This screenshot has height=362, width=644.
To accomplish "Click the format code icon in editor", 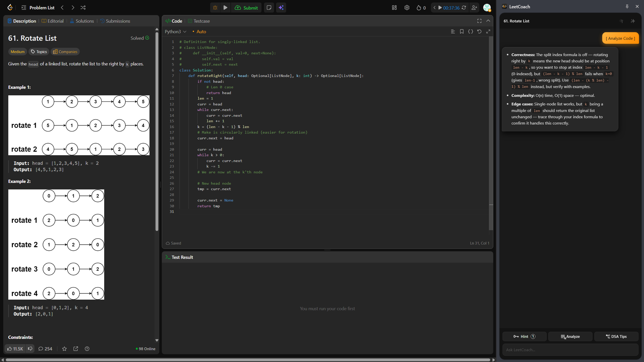I will point(453,31).
